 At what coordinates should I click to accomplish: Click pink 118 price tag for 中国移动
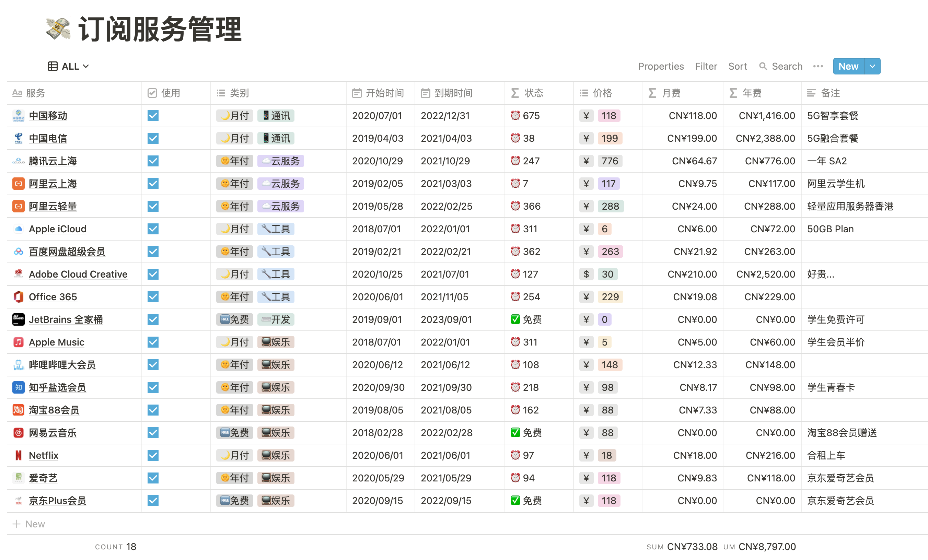pos(608,116)
